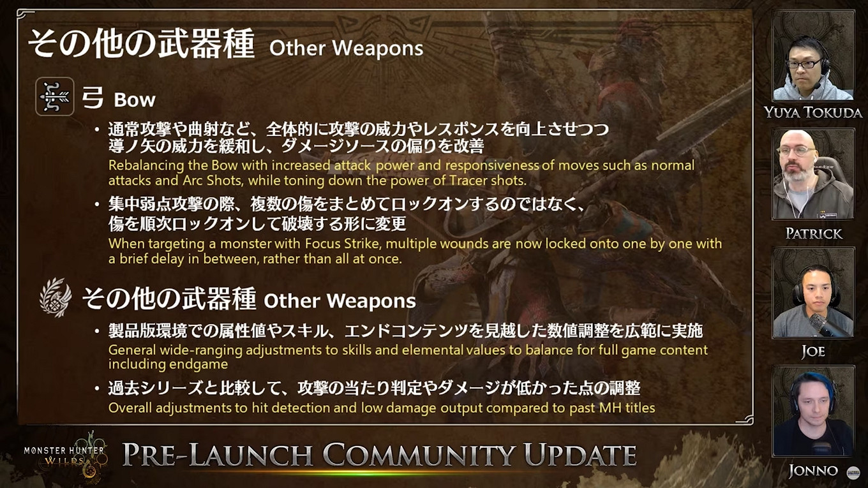Screen dimensions: 868x488
Task: Click the Tracer shots rebalancing English text
Action: tap(401, 173)
